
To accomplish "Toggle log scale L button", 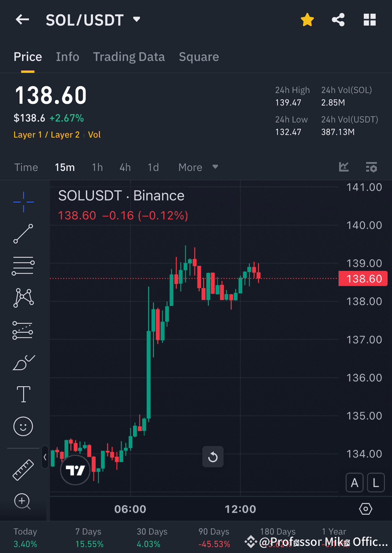I will click(376, 482).
